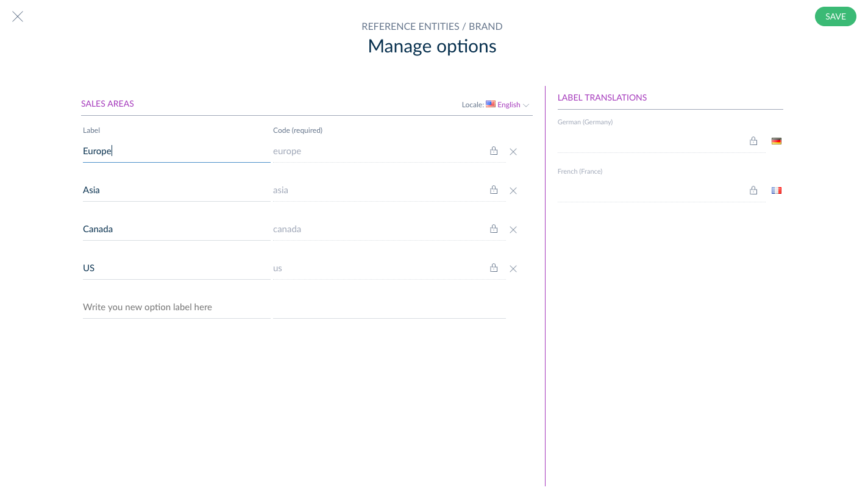This screenshot has height=490, width=868.
Task: Remove the Asia option
Action: (x=513, y=190)
